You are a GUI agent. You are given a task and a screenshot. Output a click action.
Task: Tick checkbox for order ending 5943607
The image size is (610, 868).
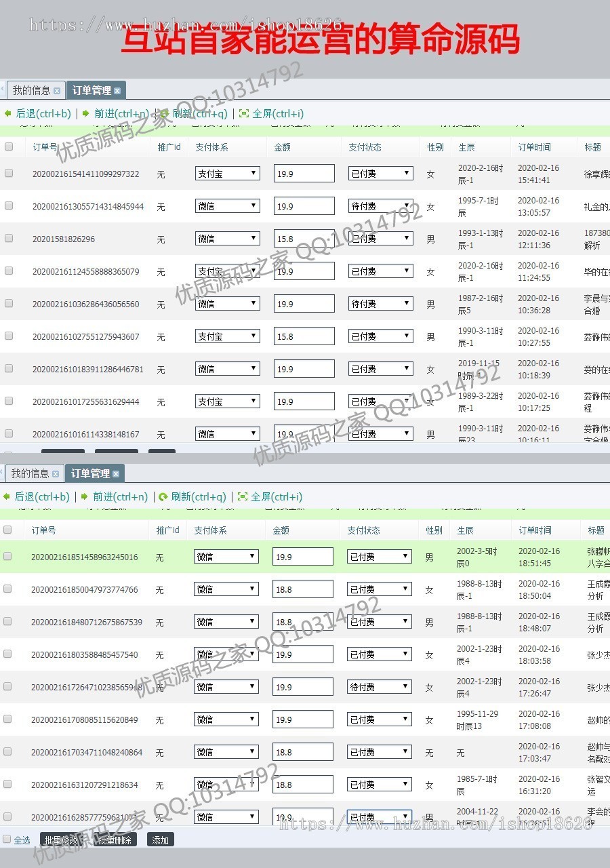click(x=9, y=336)
